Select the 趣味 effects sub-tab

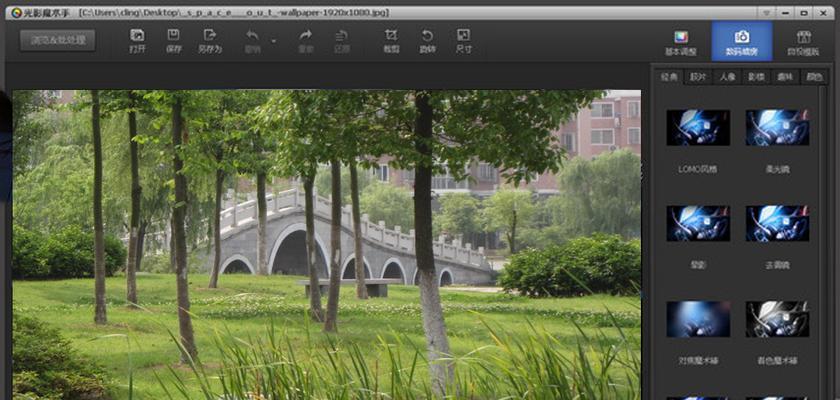pyautogui.click(x=785, y=77)
